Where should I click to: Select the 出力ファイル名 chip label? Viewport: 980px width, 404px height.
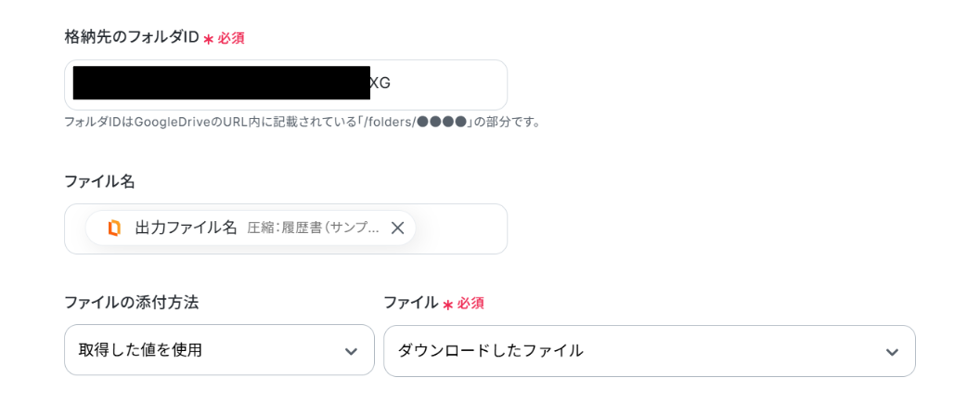[186, 228]
